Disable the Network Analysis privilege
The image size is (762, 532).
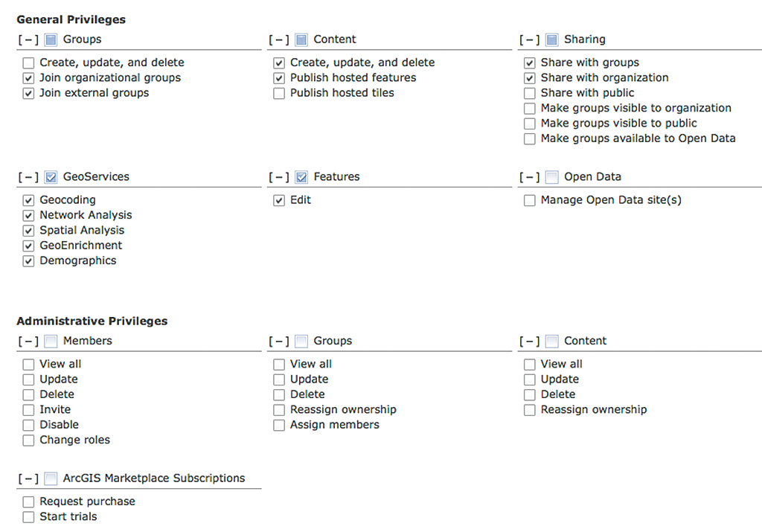pos(28,216)
